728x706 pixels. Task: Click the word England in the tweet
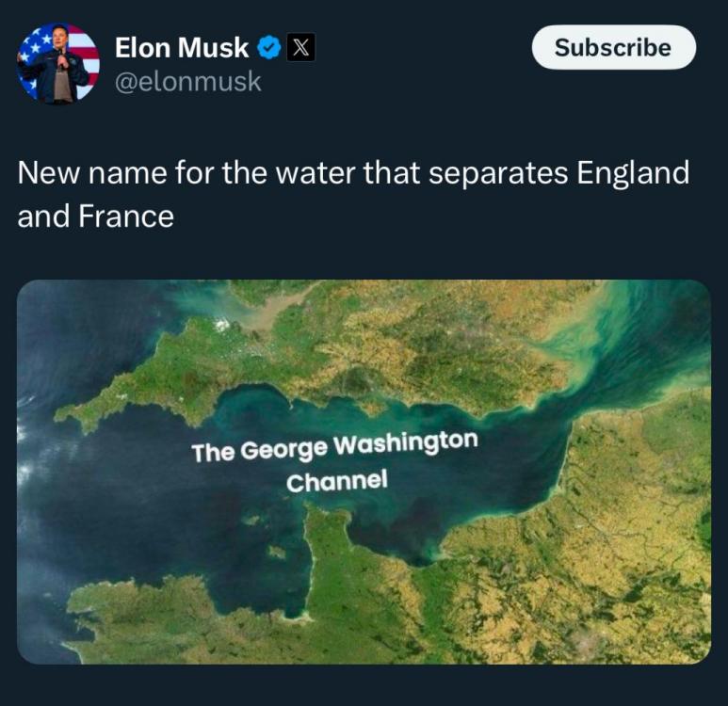633,174
